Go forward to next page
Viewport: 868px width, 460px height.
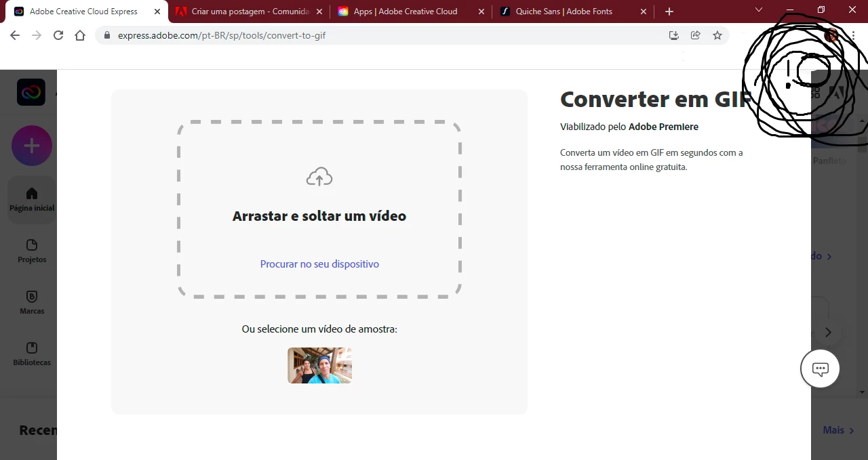(x=37, y=35)
